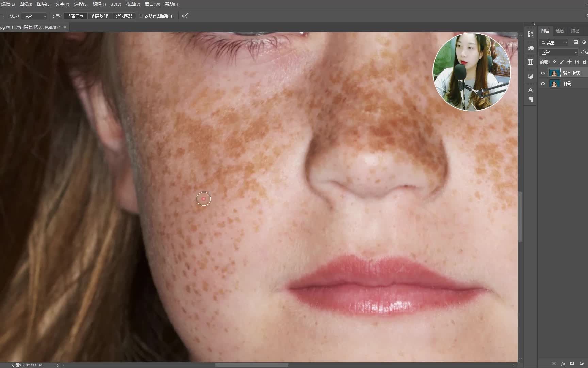Open the 滤镜(T) menu
Screen dimensions: 588x368
[99, 4]
